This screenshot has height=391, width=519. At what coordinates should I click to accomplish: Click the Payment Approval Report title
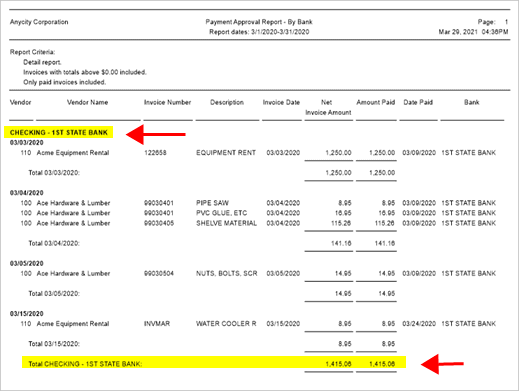click(x=259, y=22)
